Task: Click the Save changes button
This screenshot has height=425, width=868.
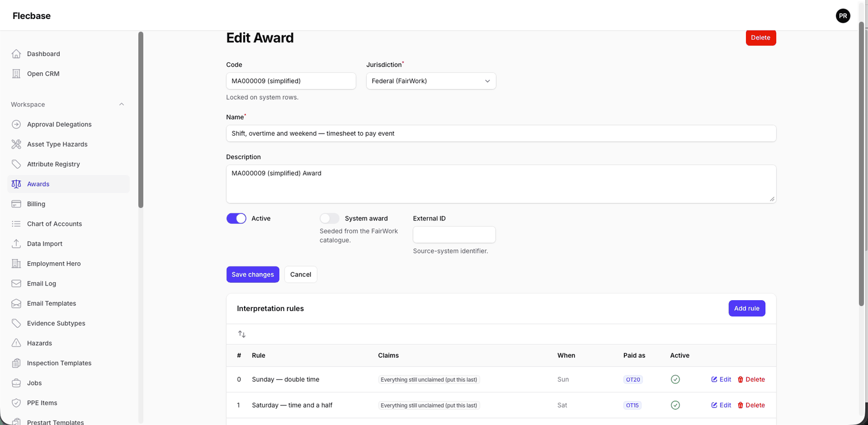Action: 253,275
